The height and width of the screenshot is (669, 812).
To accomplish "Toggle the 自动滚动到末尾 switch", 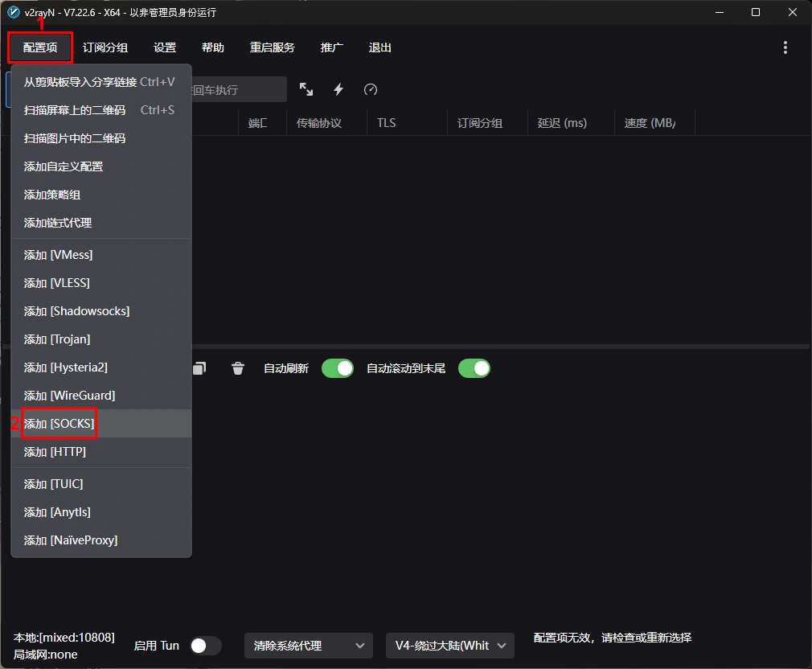I will pos(474,368).
